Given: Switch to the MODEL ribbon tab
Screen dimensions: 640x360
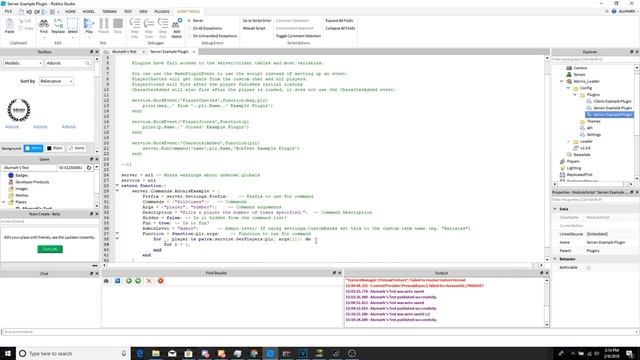Looking at the screenshot, I should tap(89, 11).
